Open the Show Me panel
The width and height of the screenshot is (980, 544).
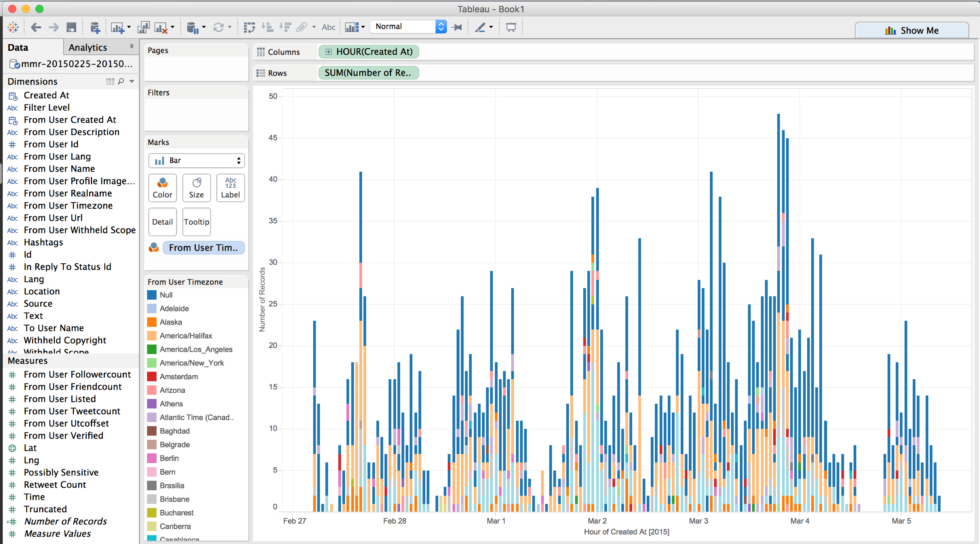[912, 30]
